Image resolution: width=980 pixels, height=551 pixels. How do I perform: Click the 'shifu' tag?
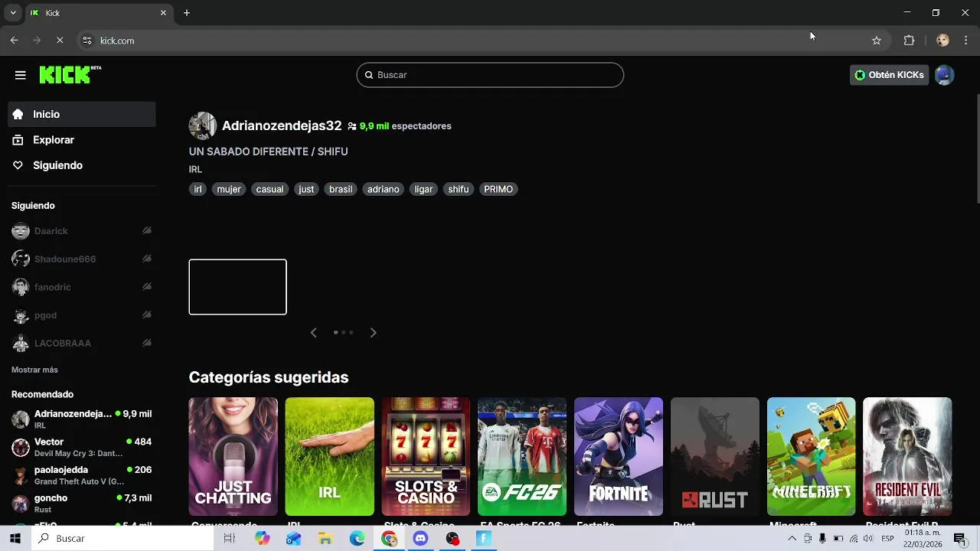click(459, 189)
